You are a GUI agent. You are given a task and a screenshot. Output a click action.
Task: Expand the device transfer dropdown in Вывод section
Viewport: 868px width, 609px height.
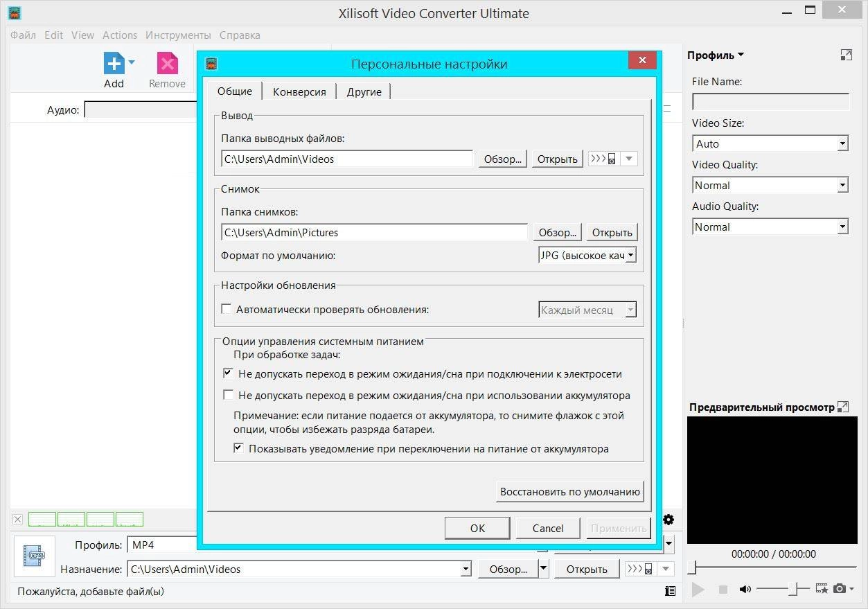[629, 159]
